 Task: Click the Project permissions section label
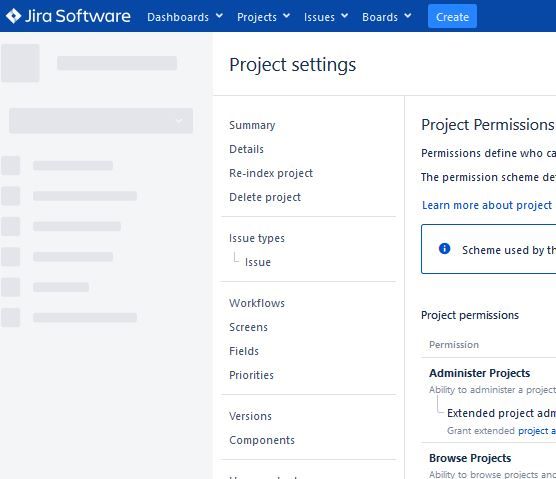pyautogui.click(x=470, y=315)
